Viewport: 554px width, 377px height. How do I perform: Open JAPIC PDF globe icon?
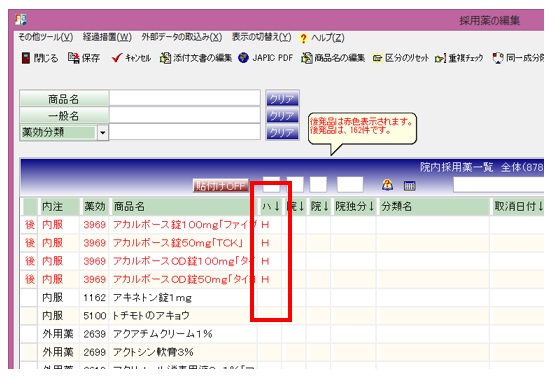pyautogui.click(x=243, y=58)
